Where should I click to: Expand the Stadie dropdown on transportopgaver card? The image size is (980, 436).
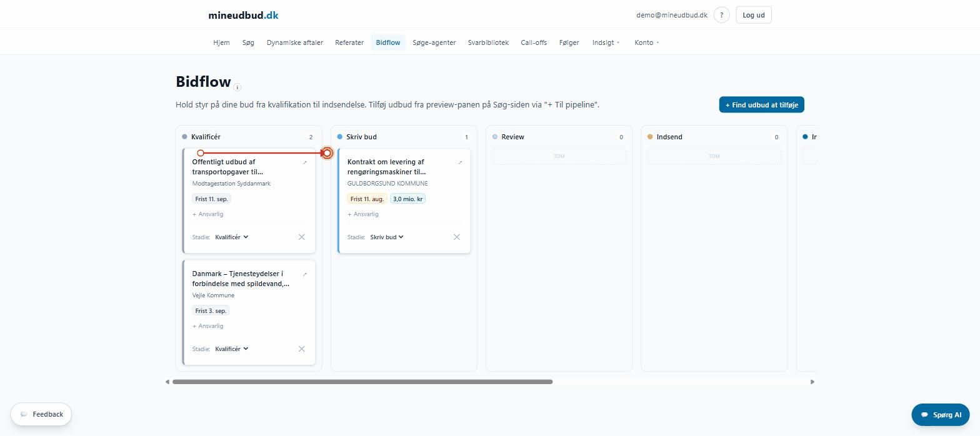point(232,237)
